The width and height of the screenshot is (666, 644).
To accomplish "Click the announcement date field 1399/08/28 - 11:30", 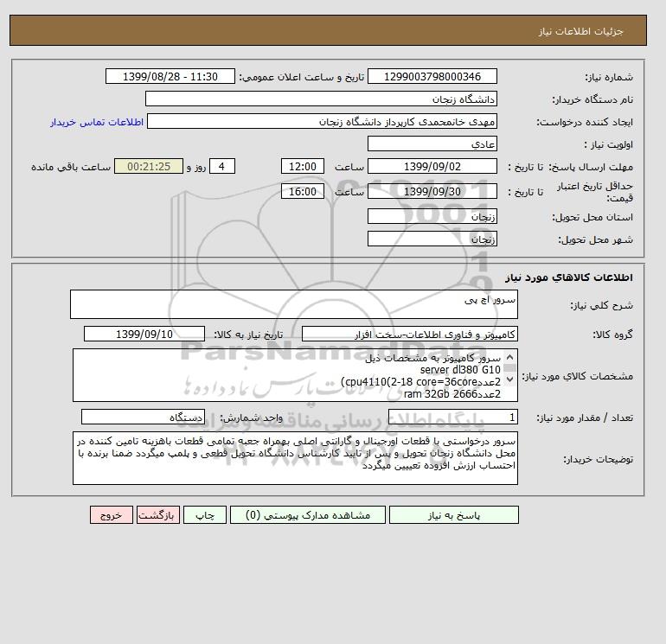I will coord(170,77).
